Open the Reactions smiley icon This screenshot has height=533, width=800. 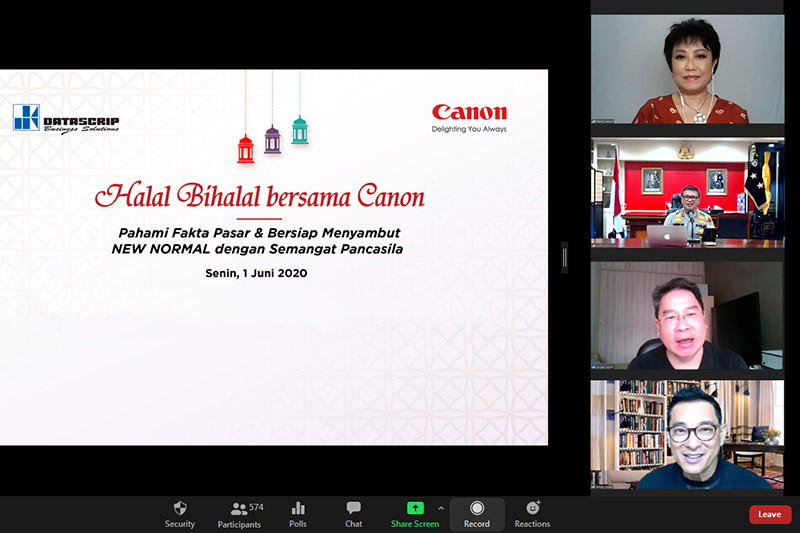tap(533, 507)
